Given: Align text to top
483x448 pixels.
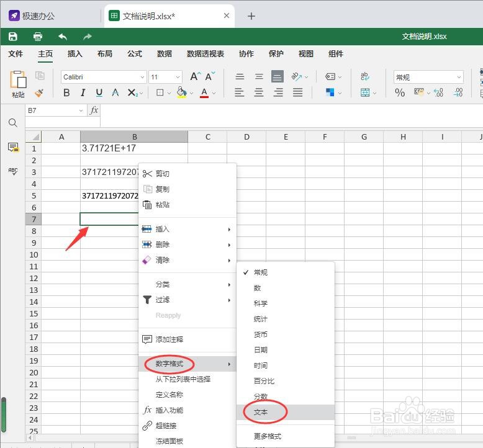Looking at the screenshot, I should tap(240, 76).
